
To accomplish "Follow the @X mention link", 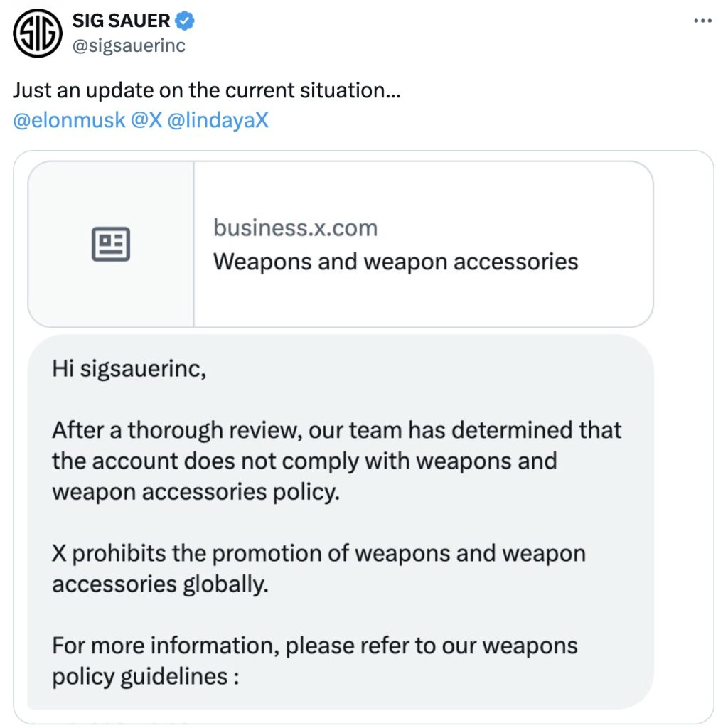I will click(146, 120).
